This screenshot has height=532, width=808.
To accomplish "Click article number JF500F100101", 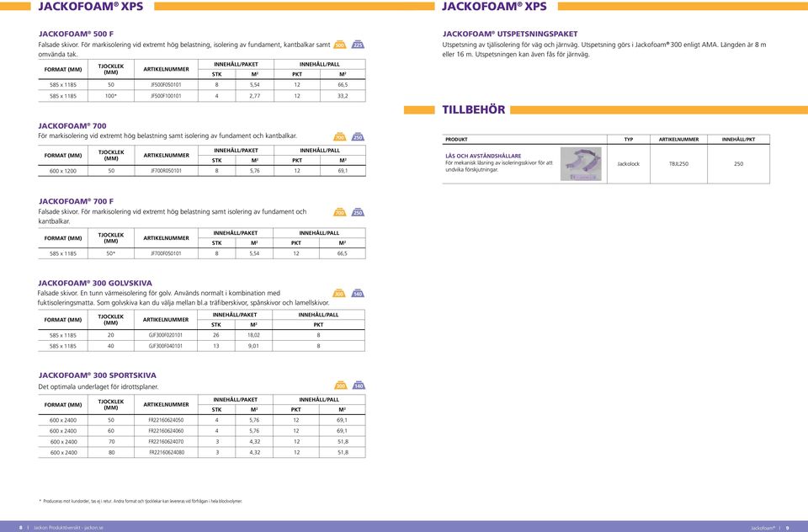I will tap(166, 96).
